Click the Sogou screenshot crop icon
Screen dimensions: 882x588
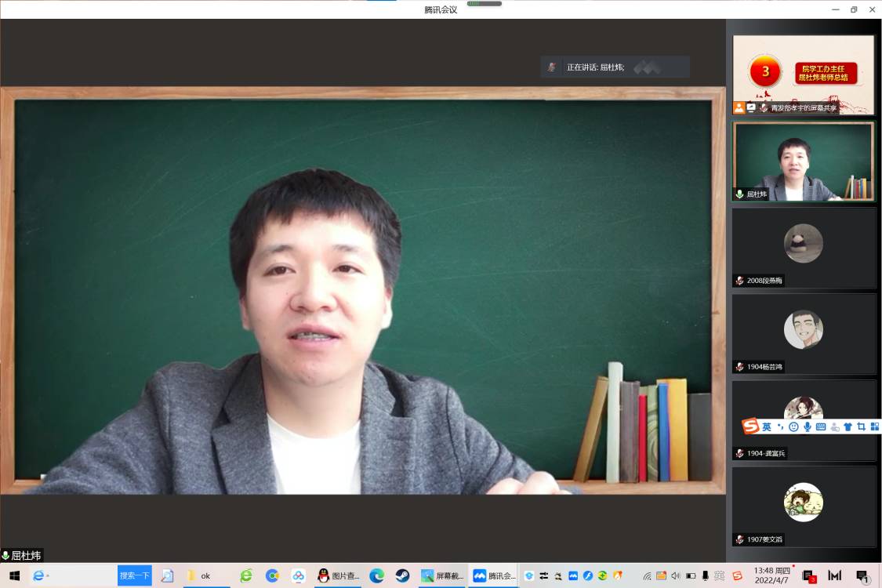click(x=861, y=426)
